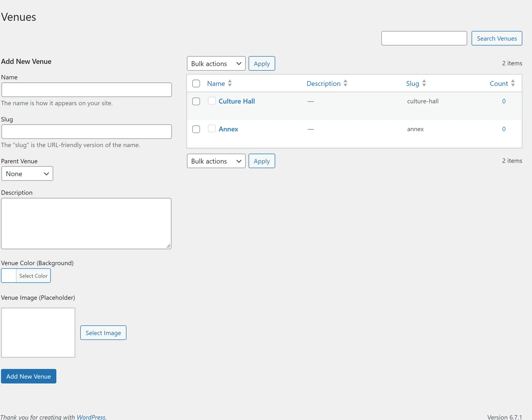Click the Venue Color swatch preview
This screenshot has height=420, width=532.
click(9, 276)
